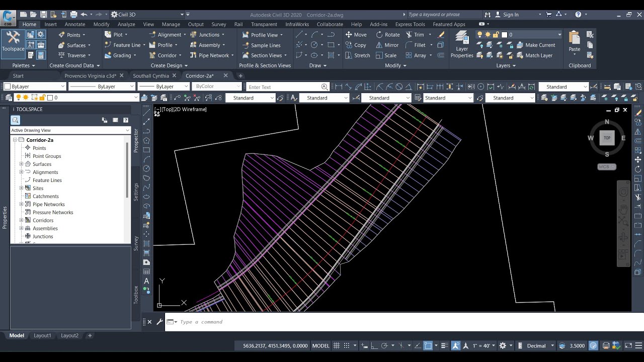Viewport: 644px width, 362px height.
Task: Open the Toolspace help icon
Action: point(126,120)
